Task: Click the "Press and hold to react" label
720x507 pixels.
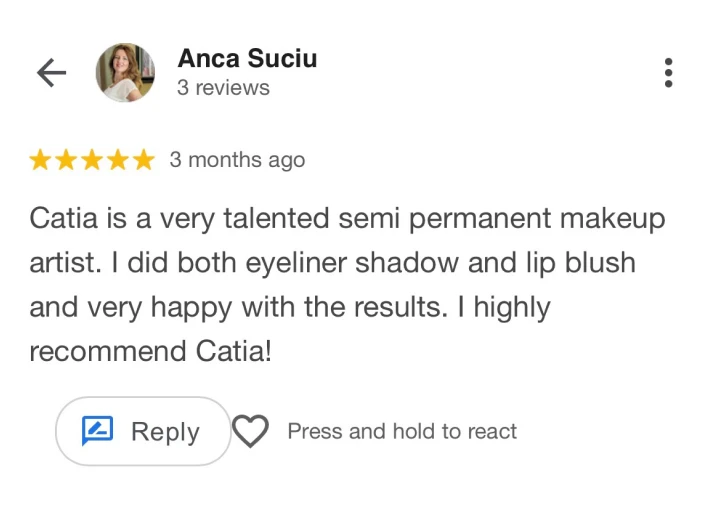Action: tap(402, 432)
